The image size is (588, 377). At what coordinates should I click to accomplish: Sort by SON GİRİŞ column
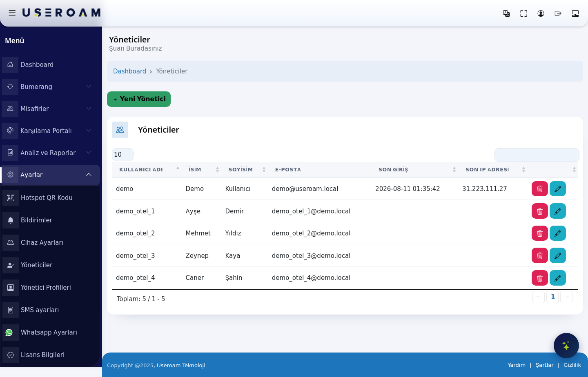[415, 170]
